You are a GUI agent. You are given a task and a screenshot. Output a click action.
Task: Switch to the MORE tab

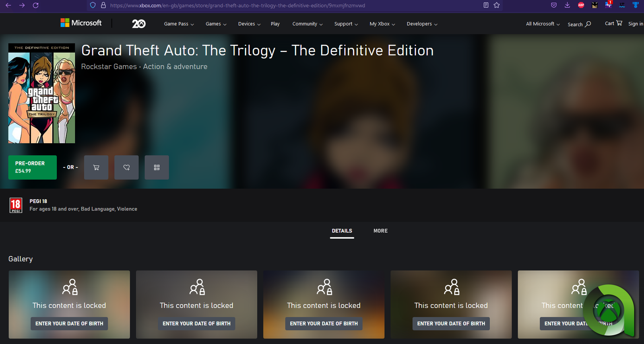tap(380, 231)
